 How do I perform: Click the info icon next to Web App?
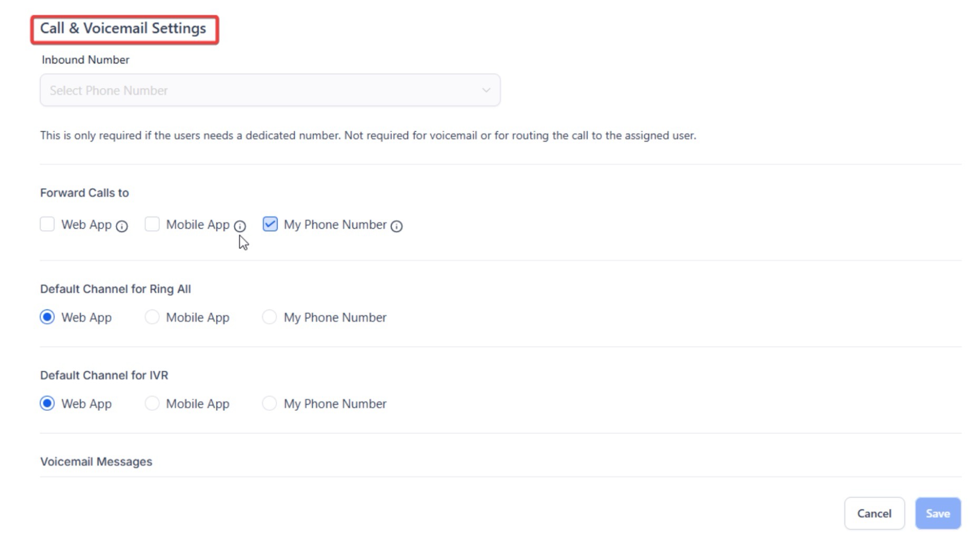pos(122,226)
